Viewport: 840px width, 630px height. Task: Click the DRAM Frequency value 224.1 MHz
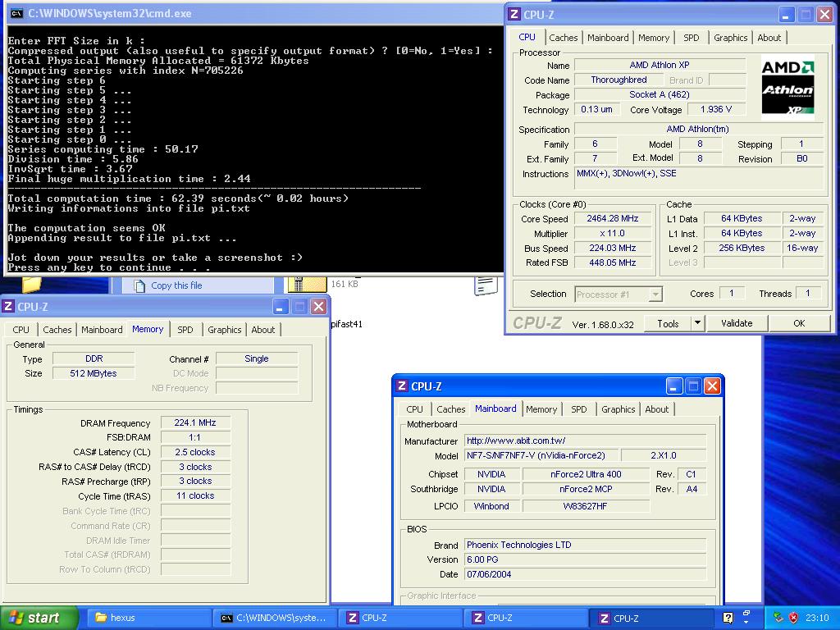click(x=195, y=422)
